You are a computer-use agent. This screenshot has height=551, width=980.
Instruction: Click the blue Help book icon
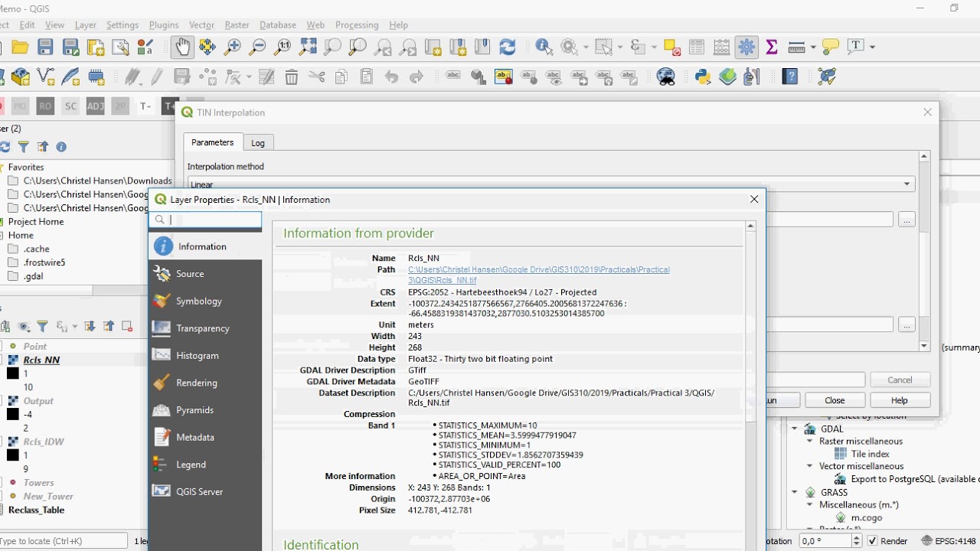click(x=789, y=77)
